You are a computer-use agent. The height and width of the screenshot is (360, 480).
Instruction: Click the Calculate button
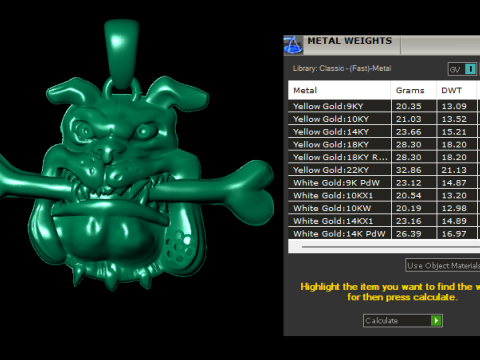(403, 321)
